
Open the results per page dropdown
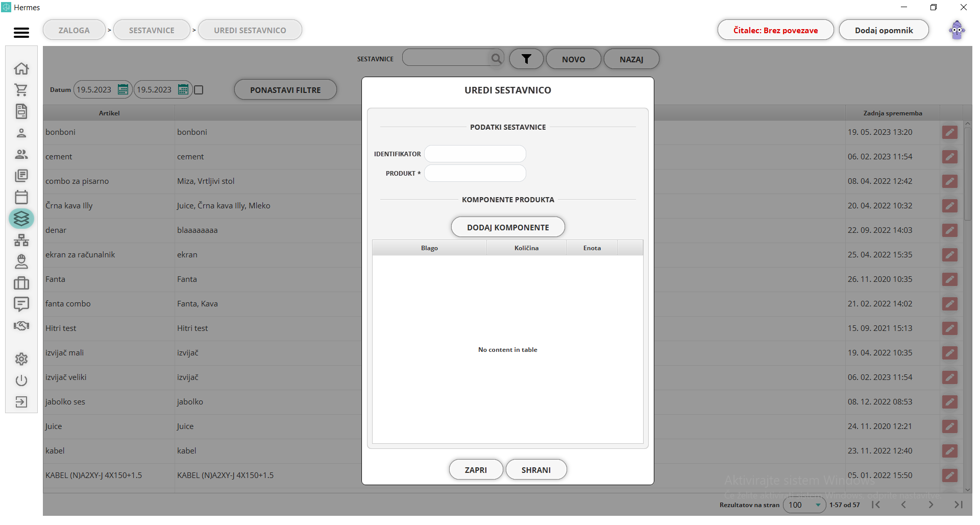pyautogui.click(x=804, y=505)
